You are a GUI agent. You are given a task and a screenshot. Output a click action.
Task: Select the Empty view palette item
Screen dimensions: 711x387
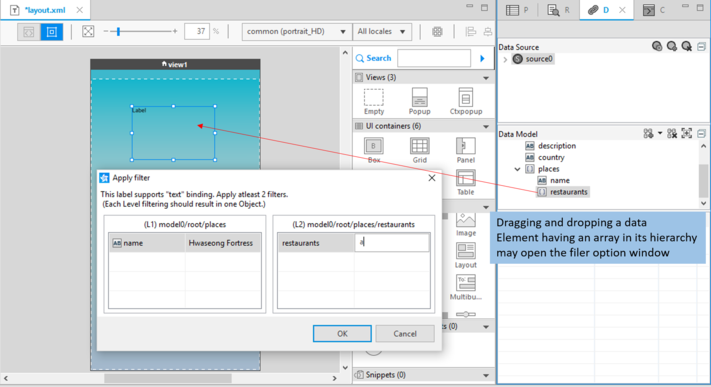(374, 101)
